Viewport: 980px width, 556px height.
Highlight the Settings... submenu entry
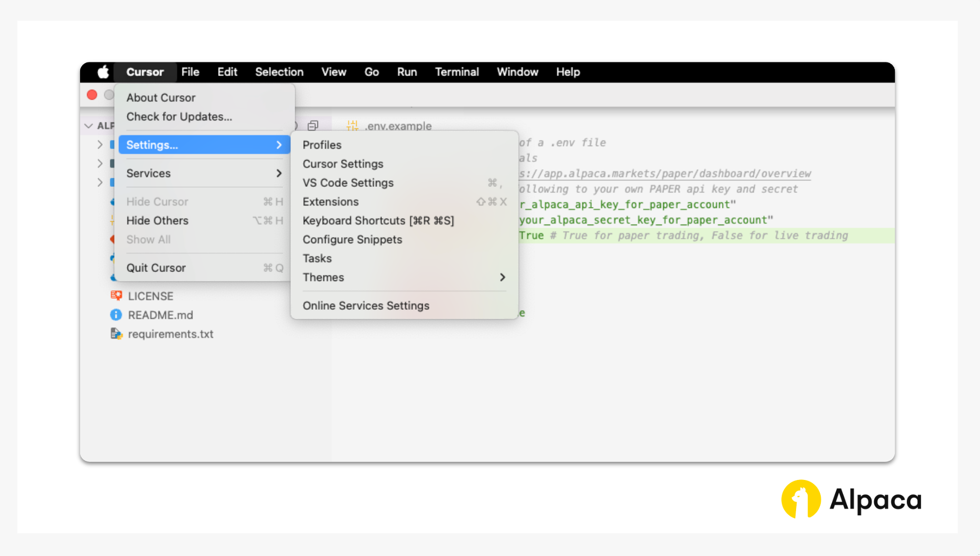pyautogui.click(x=204, y=145)
